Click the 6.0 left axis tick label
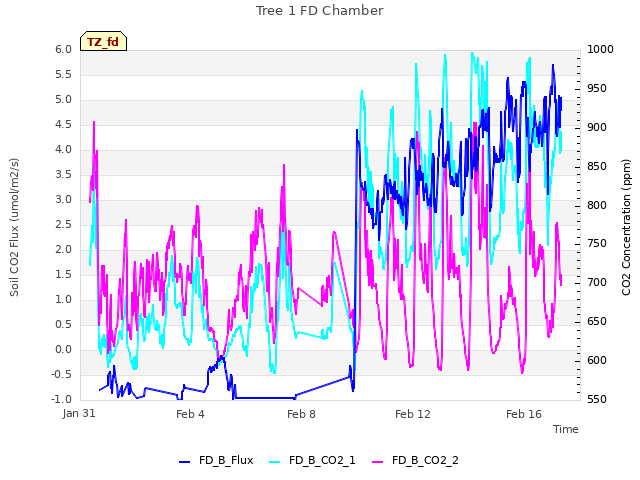Image resolution: width=640 pixels, height=480 pixels. coord(64,49)
